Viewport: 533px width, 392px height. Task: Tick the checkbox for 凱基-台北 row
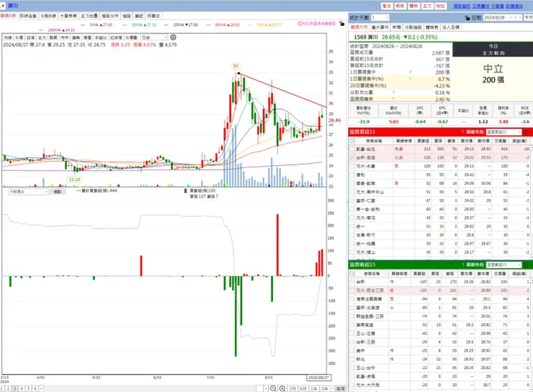pyautogui.click(x=351, y=149)
